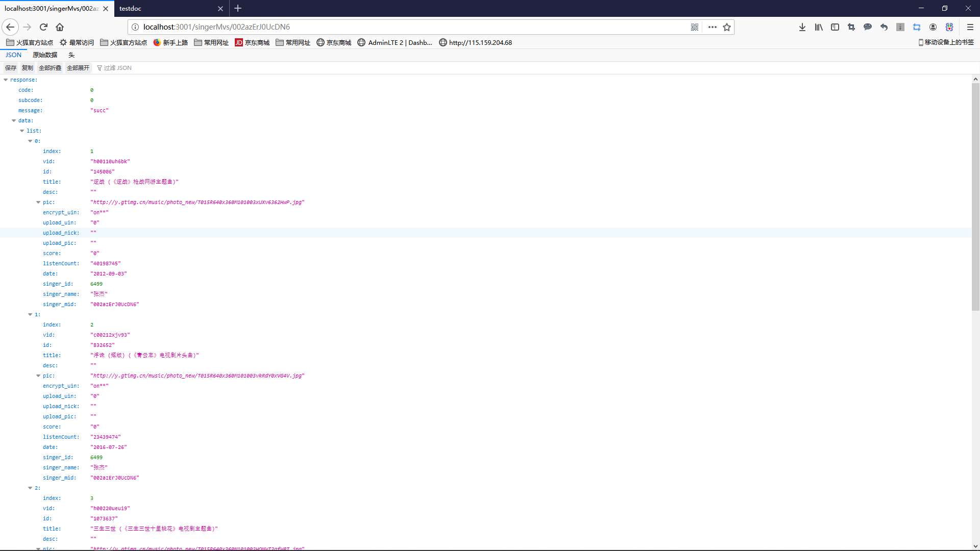The height and width of the screenshot is (551, 980).
Task: Collapse the list node arrow
Action: [22, 131]
